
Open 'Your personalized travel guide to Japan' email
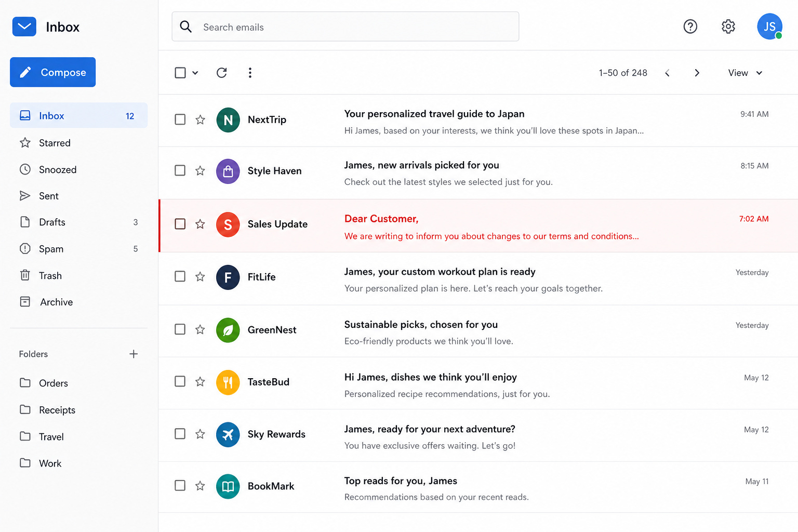pos(434,114)
